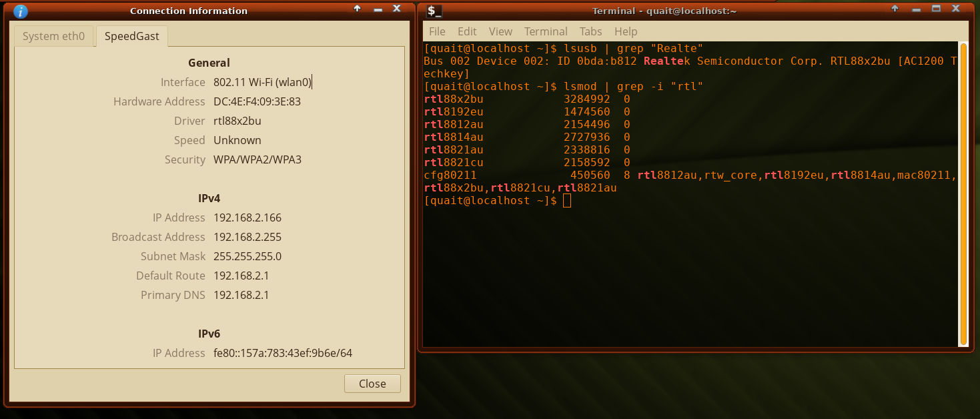Viewport: 980px width, 419px height.
Task: Maximize the Terminal window
Action: coord(936,9)
